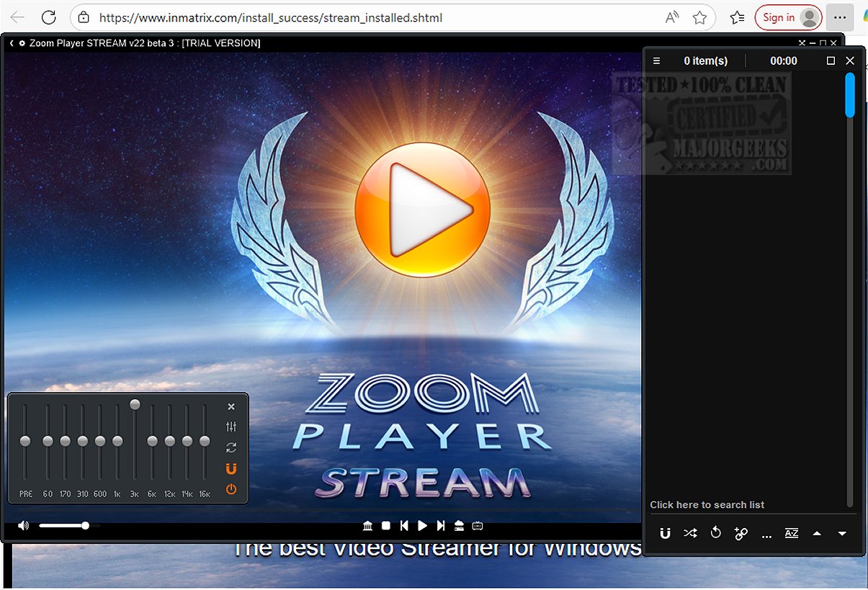
Task: Reload the browser page
Action: (49, 17)
